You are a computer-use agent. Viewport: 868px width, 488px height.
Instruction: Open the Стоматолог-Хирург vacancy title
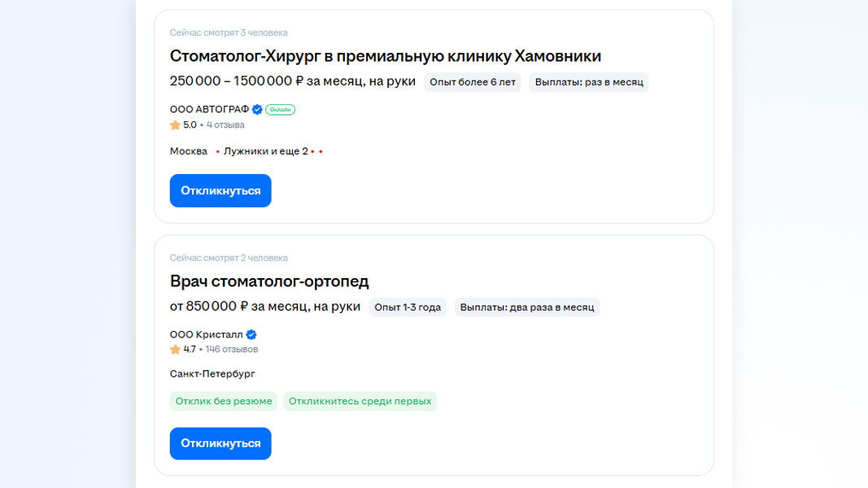tap(385, 56)
